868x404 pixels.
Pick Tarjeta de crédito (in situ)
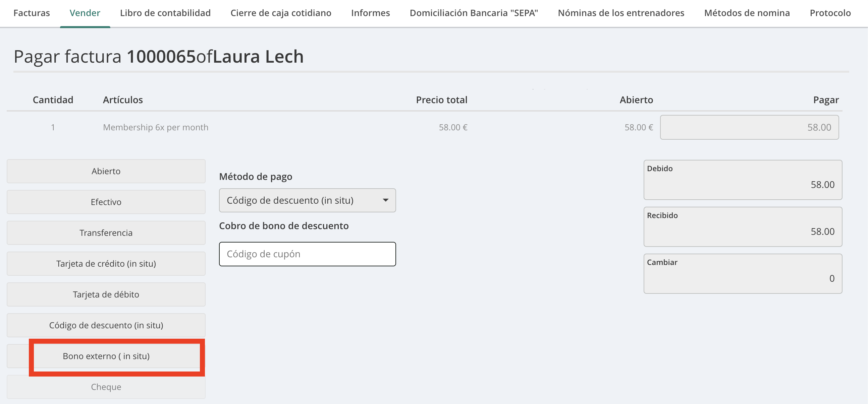[106, 264]
